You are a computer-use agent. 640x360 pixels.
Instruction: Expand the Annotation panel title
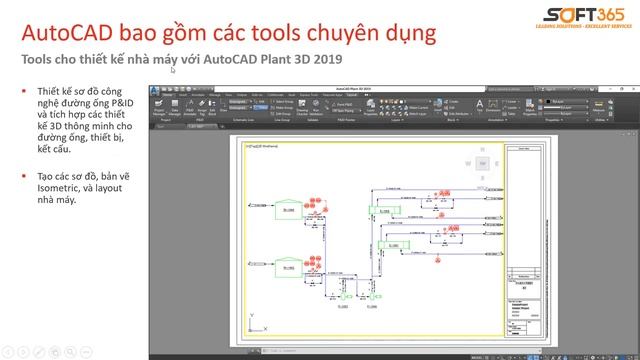(x=498, y=120)
